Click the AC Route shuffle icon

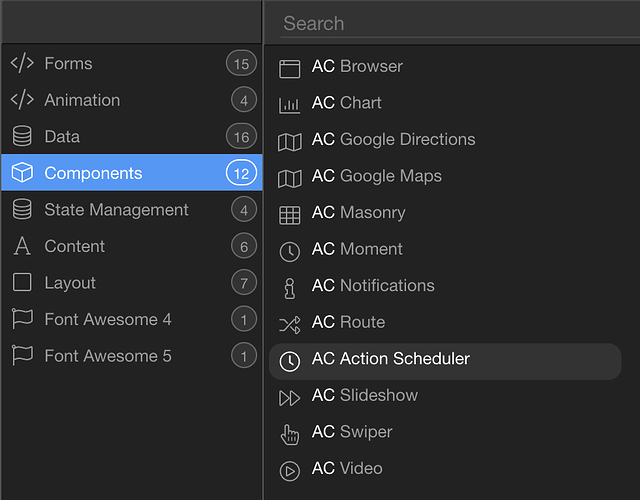pos(289,325)
